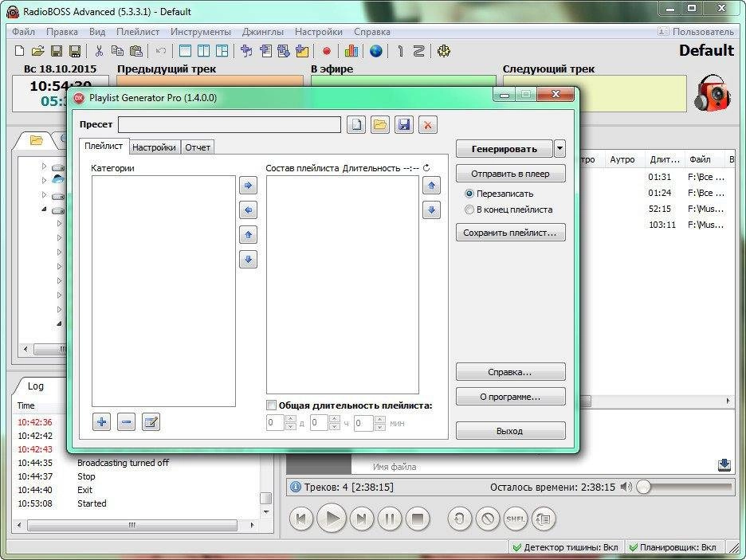Screen dimensions: 746x560
Task: Switch to the Отчет tab
Action: 198,147
